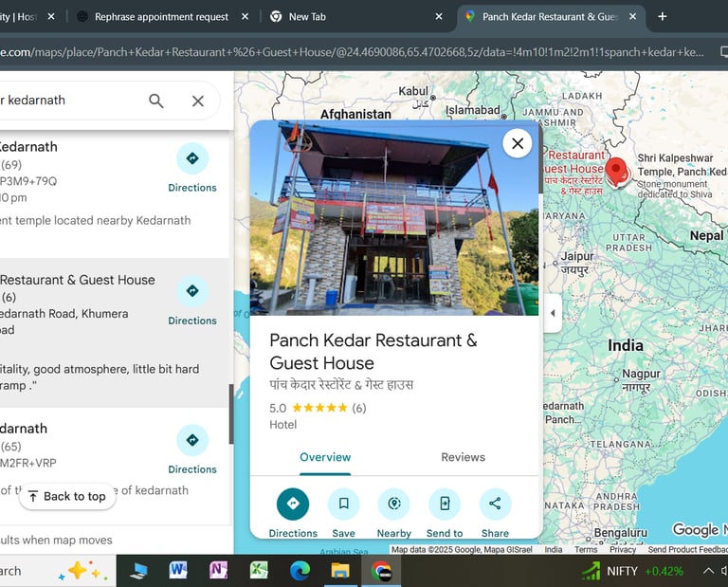The width and height of the screenshot is (728, 587).
Task: Show hidden system tray icons
Action: [708, 571]
